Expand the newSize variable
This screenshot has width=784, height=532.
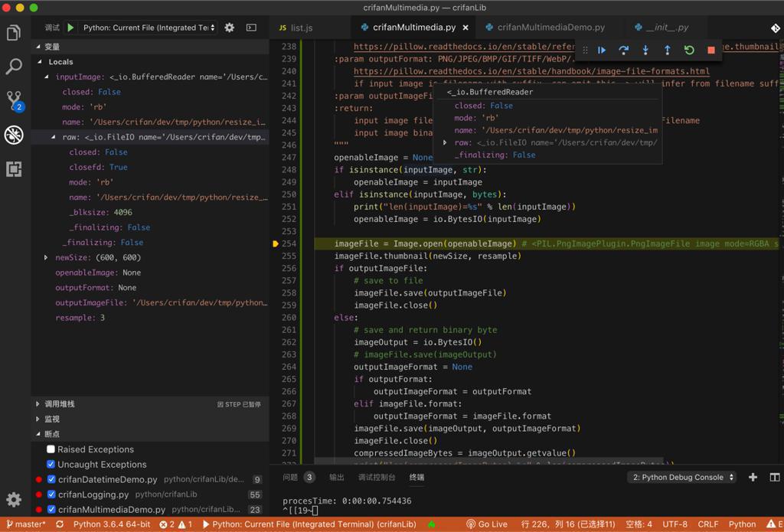pos(46,258)
